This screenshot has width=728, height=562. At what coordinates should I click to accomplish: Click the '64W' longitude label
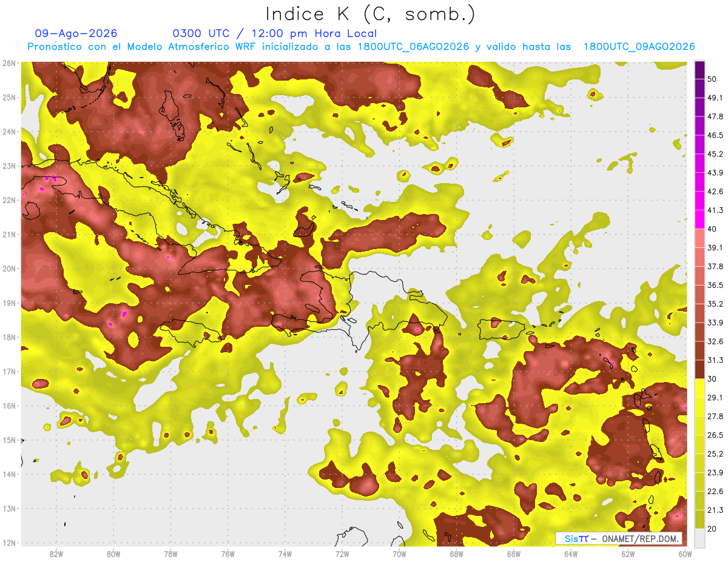[x=571, y=554]
